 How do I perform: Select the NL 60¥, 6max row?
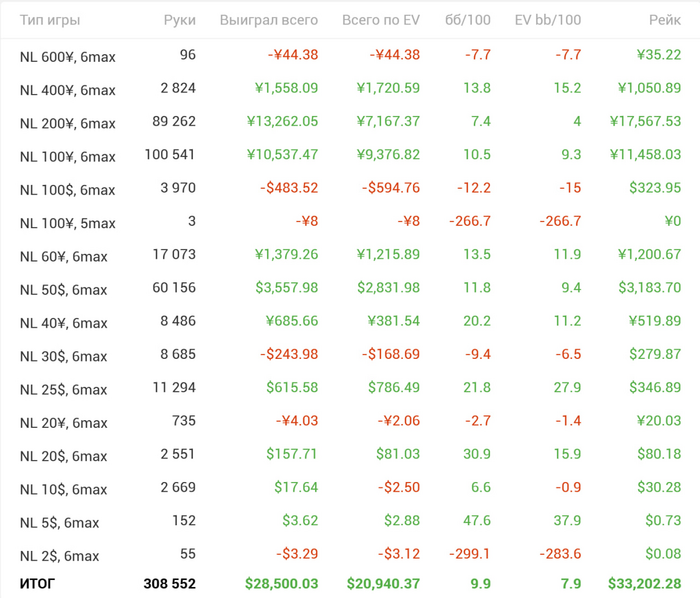click(350, 255)
